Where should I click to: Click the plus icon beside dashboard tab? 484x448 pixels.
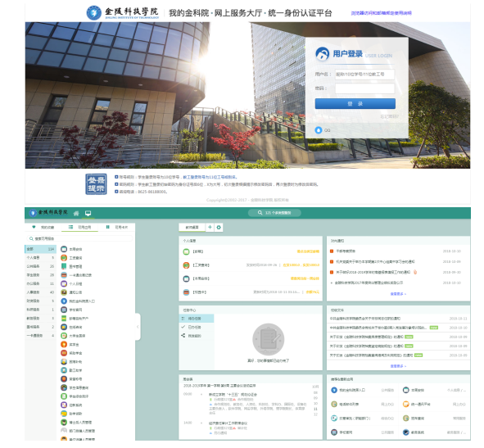[x=210, y=227]
